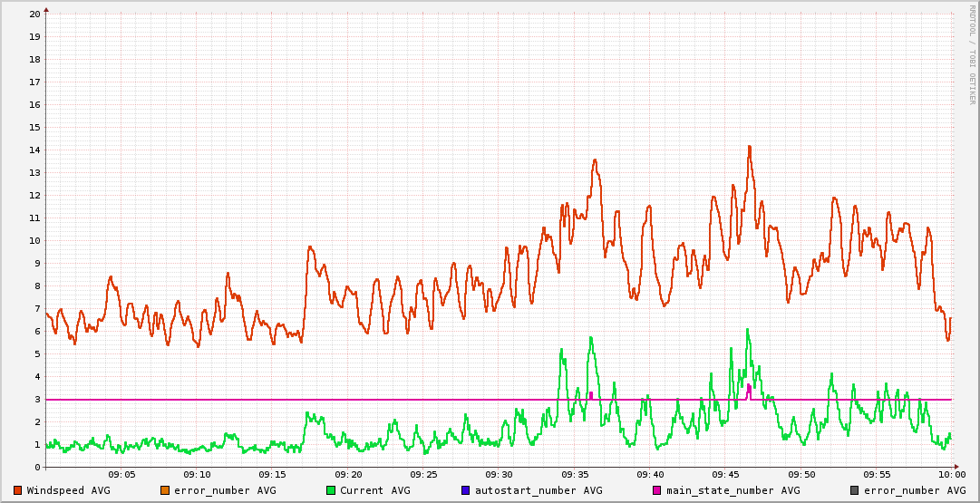Click the RRDTOOL / TOBI OETIKER vertical watermark
Image resolution: width=980 pixels, height=503 pixels.
click(971, 54)
